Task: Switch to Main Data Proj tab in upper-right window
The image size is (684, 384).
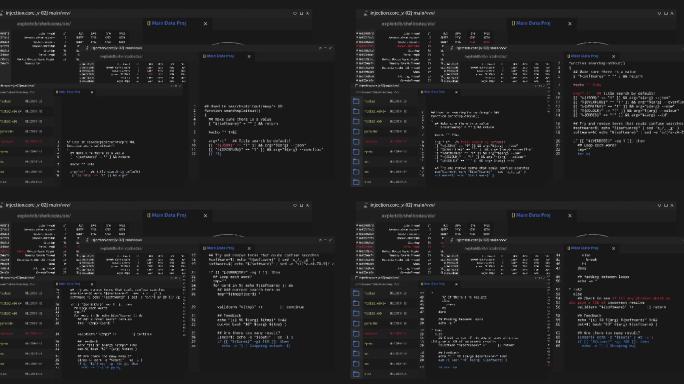Action: click(x=533, y=23)
